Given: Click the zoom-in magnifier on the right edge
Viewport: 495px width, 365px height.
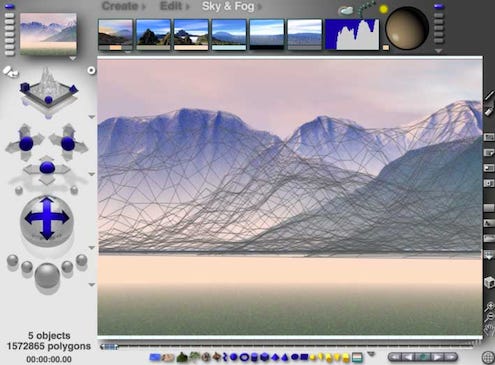Looking at the screenshot, I should point(490,306).
